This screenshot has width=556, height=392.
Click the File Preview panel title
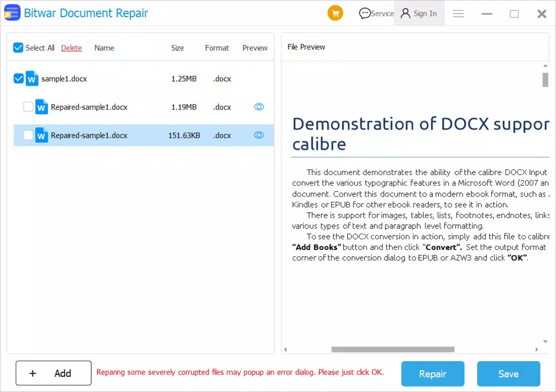click(306, 47)
